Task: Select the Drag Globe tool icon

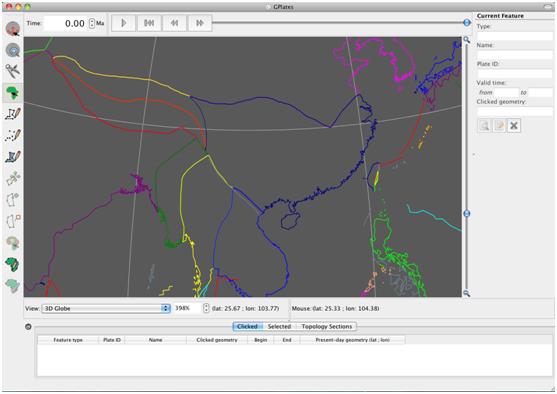Action: [13, 28]
